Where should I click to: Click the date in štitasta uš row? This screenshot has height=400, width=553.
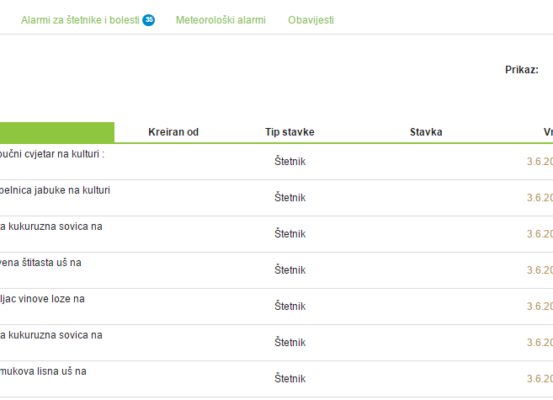540,270
